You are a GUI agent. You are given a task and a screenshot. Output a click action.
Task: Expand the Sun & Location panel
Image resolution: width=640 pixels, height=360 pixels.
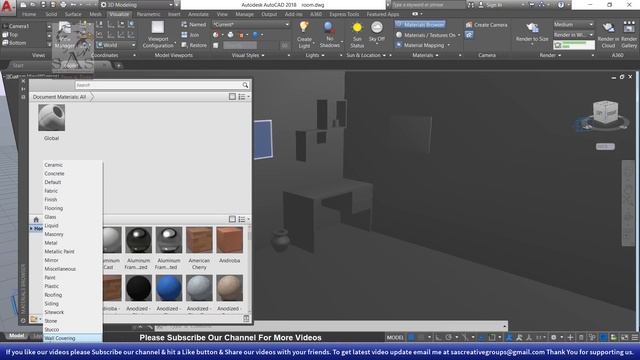(x=366, y=55)
